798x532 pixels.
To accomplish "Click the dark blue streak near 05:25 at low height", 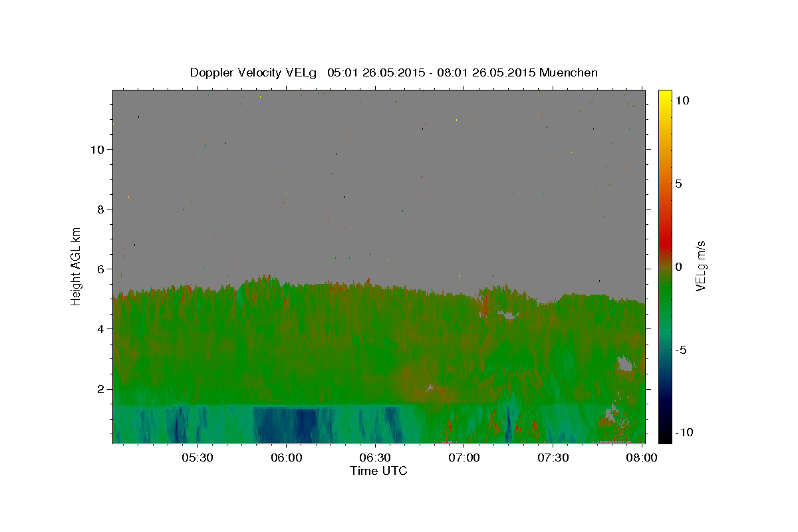I will [x=178, y=426].
